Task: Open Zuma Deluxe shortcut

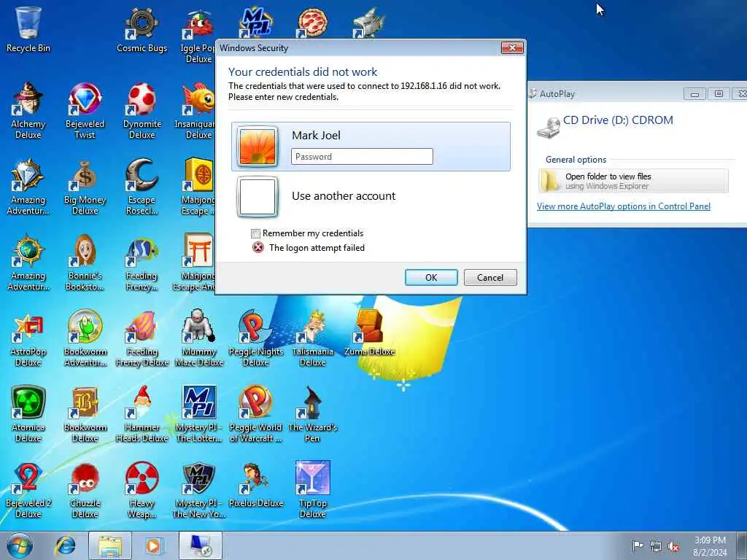Action: point(369,333)
